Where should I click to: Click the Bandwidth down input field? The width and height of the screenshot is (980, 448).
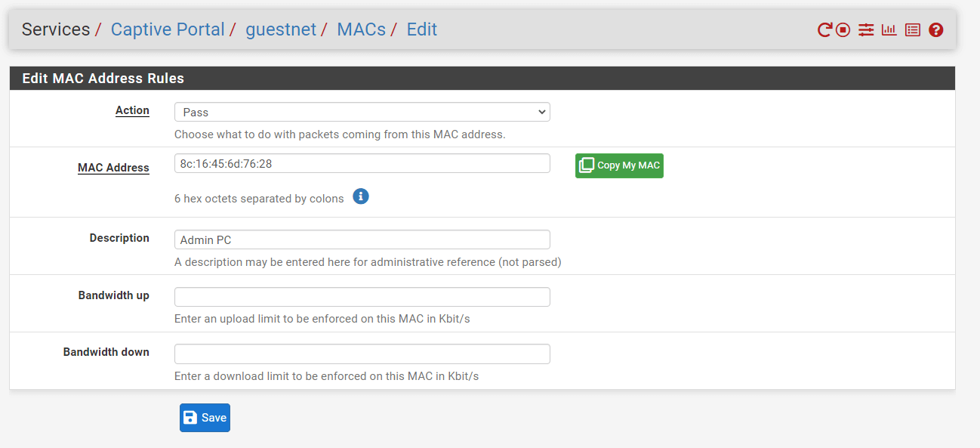(362, 354)
